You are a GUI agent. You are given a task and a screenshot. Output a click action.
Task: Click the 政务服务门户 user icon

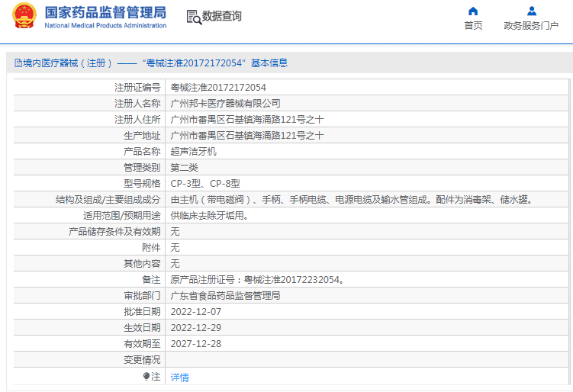pyautogui.click(x=532, y=11)
